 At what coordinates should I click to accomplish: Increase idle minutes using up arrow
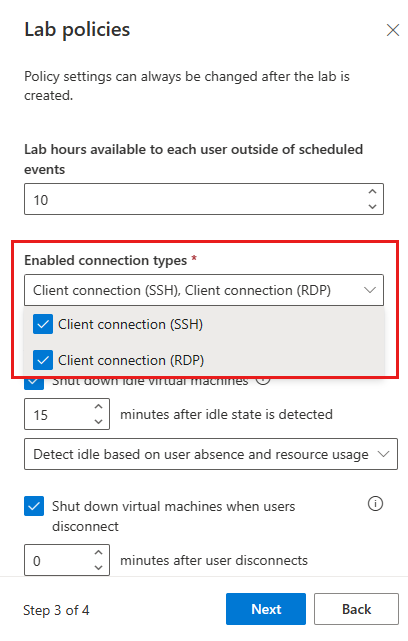pyautogui.click(x=99, y=406)
